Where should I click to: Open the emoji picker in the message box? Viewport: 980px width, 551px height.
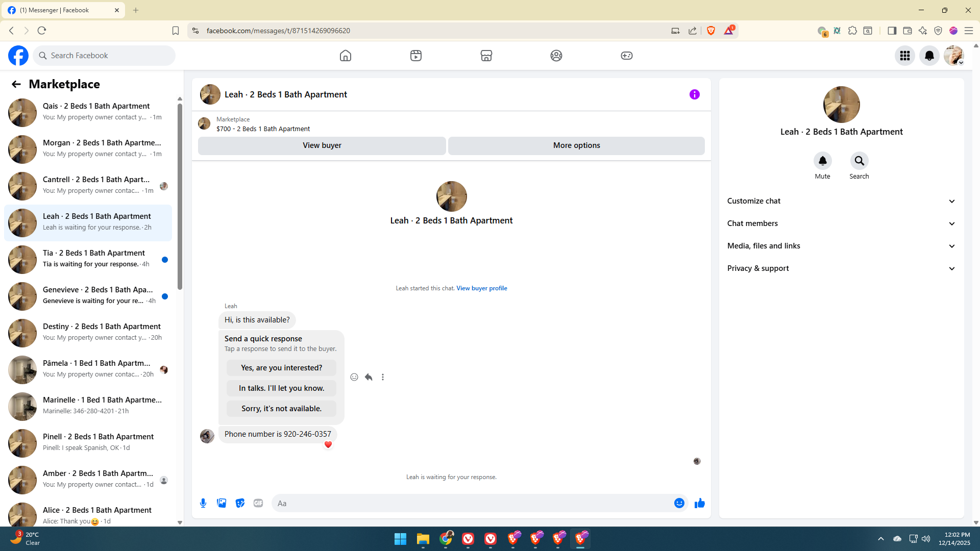(679, 503)
